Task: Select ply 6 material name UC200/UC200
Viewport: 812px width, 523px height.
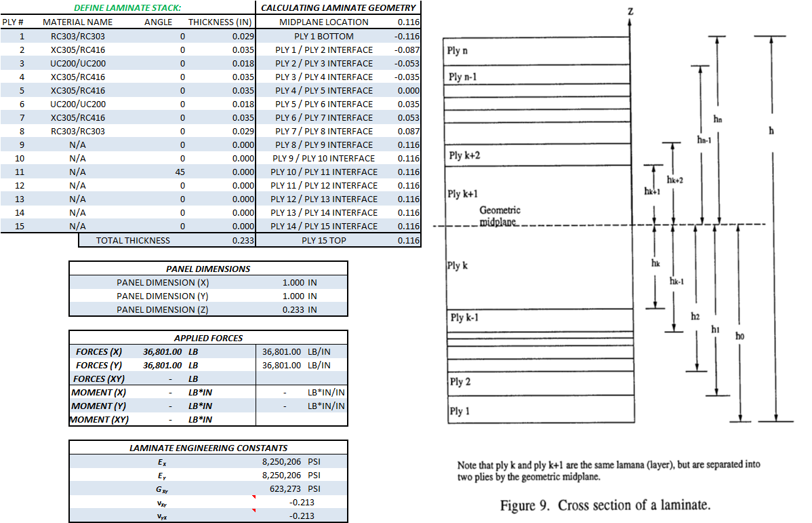Action: pos(77,104)
